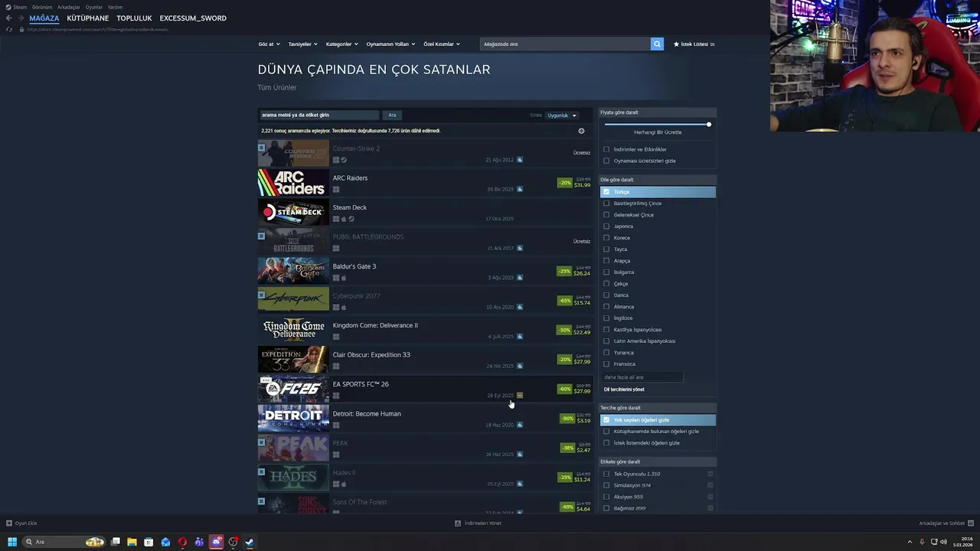Click the tag icon next to Simülasyon
The width and height of the screenshot is (980, 551).
pyautogui.click(x=710, y=485)
